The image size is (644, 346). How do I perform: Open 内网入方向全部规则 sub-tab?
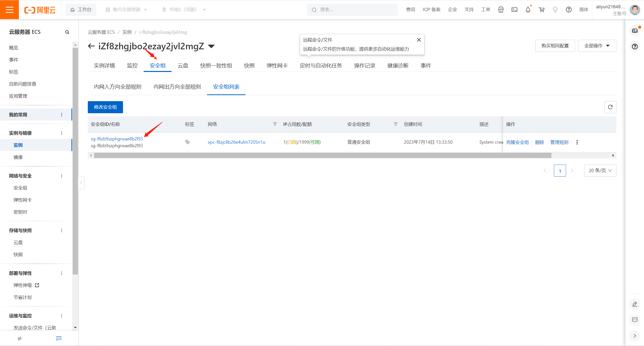tap(117, 87)
